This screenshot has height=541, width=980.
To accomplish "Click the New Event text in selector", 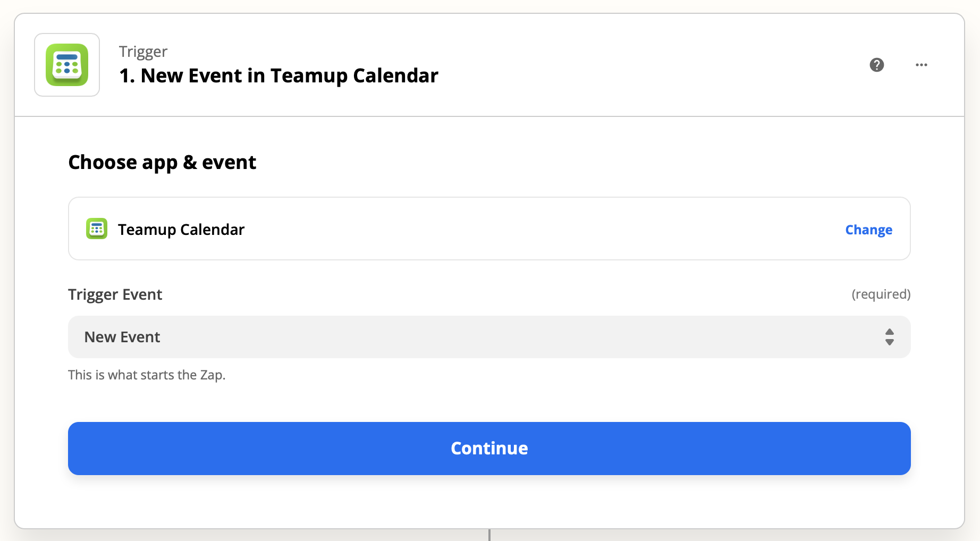I will pyautogui.click(x=122, y=337).
